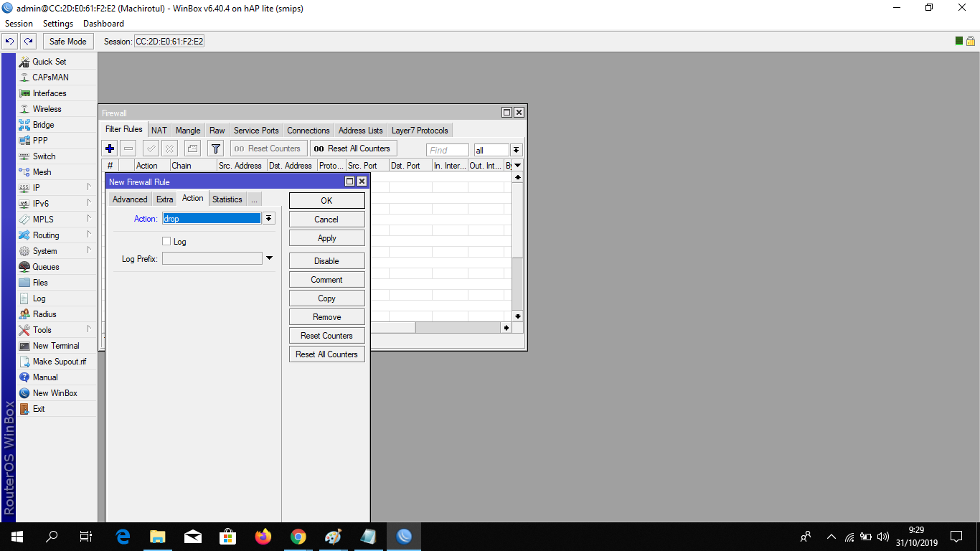Open the Advanced tab in New Firewall Rule
The width and height of the screenshot is (980, 551).
(x=130, y=199)
